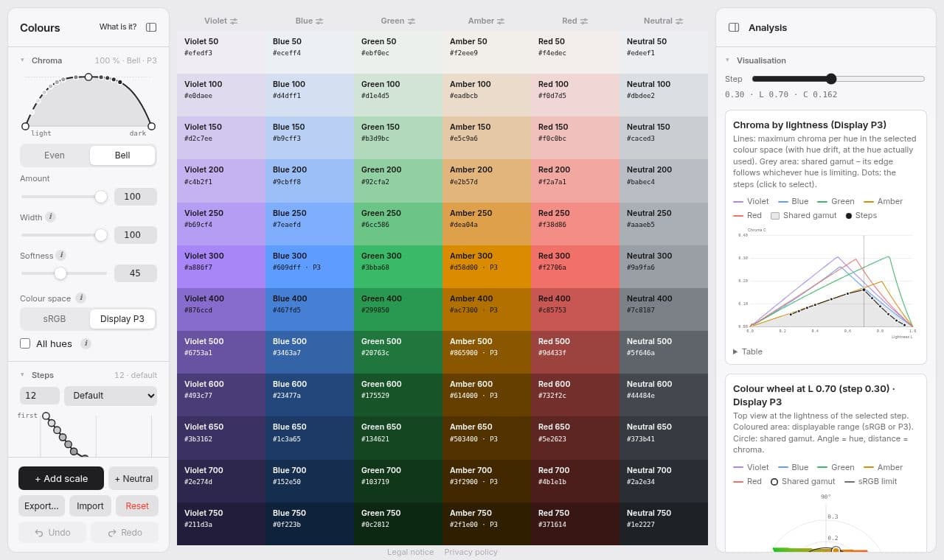Click the Softness value field
The image size is (944, 560).
(x=136, y=273)
